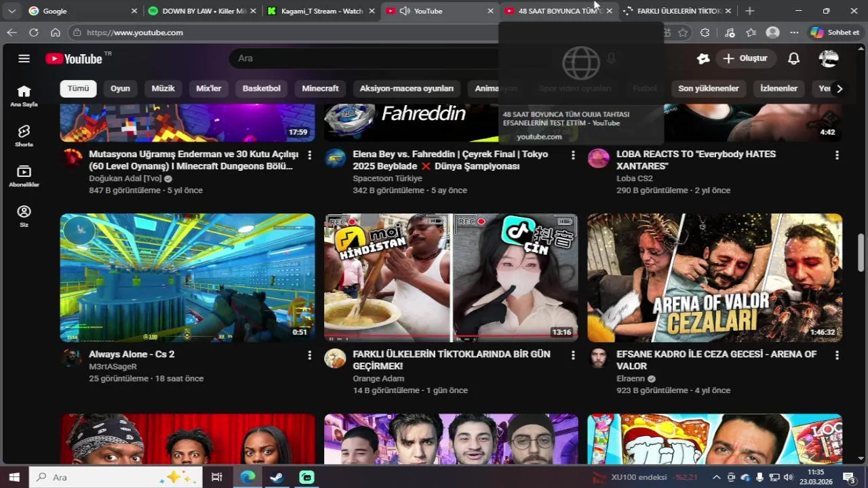Open options menu for Always Alone - Cs 2

coord(310,355)
